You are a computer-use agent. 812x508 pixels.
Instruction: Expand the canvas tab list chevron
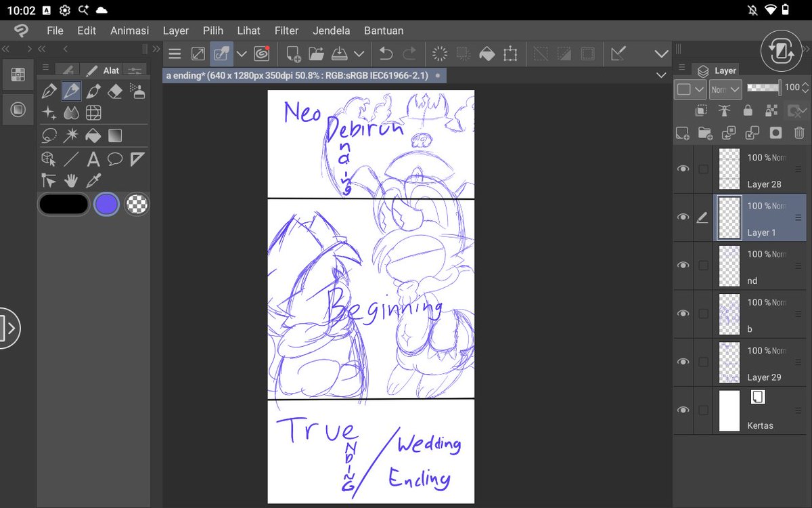(x=661, y=76)
